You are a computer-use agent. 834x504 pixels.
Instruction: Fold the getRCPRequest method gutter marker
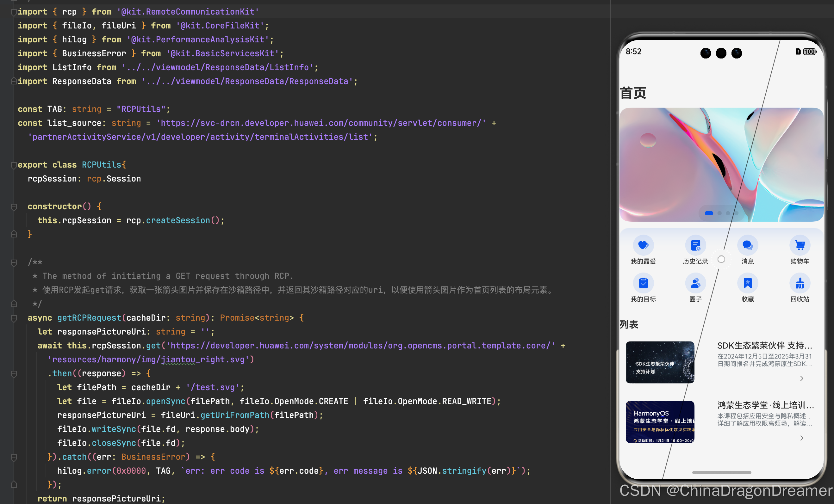[x=14, y=318]
